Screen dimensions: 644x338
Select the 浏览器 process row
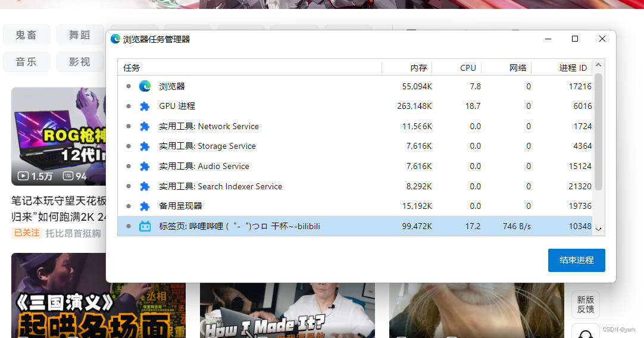[x=355, y=86]
